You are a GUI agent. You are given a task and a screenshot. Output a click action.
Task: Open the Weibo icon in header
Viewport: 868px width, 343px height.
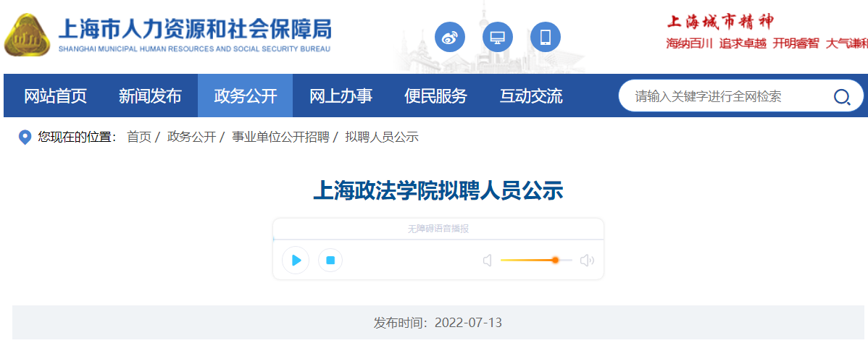[449, 37]
